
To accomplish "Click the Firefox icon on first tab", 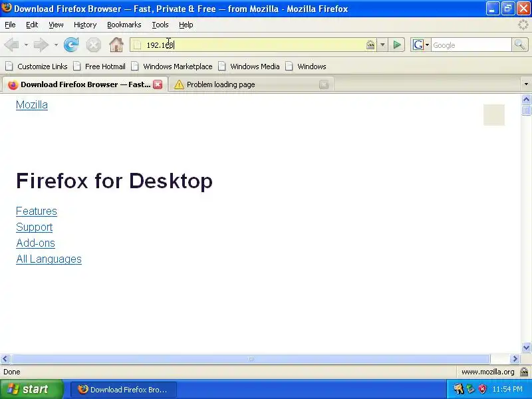I will click(x=13, y=85).
